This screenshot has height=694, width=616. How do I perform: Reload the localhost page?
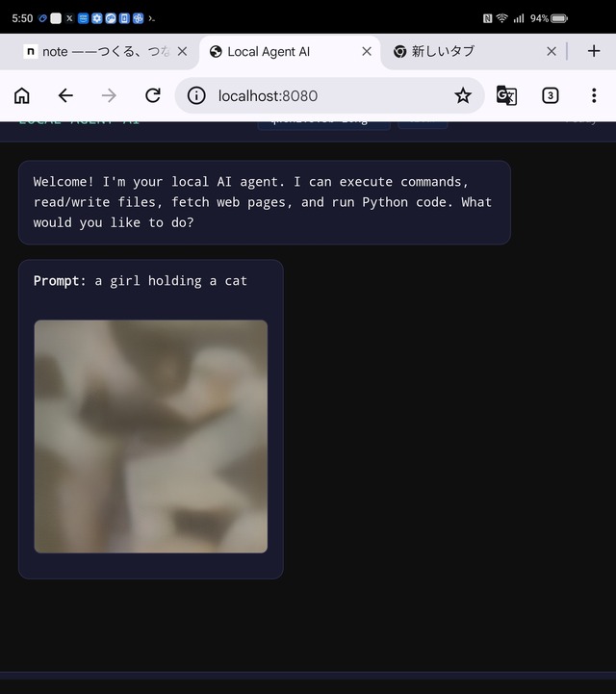click(x=152, y=95)
